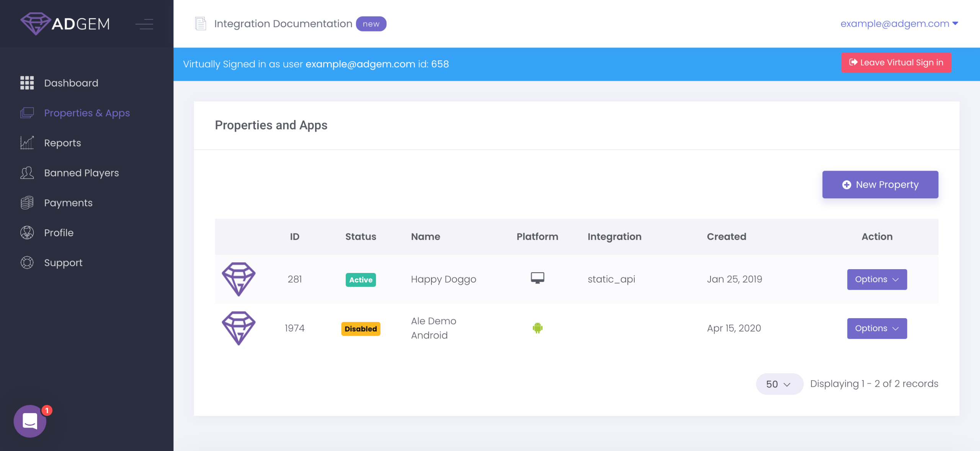
Task: Click Leave Virtual Sign in button
Action: coord(896,62)
